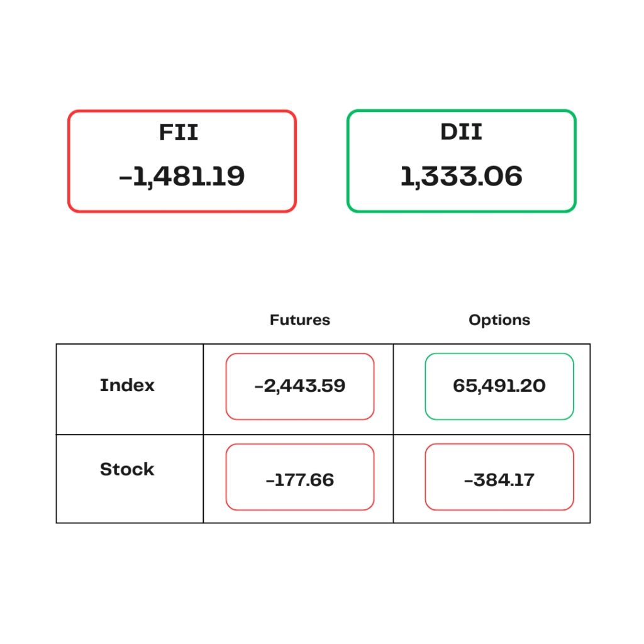Click the red top border of FII card

click(x=182, y=111)
